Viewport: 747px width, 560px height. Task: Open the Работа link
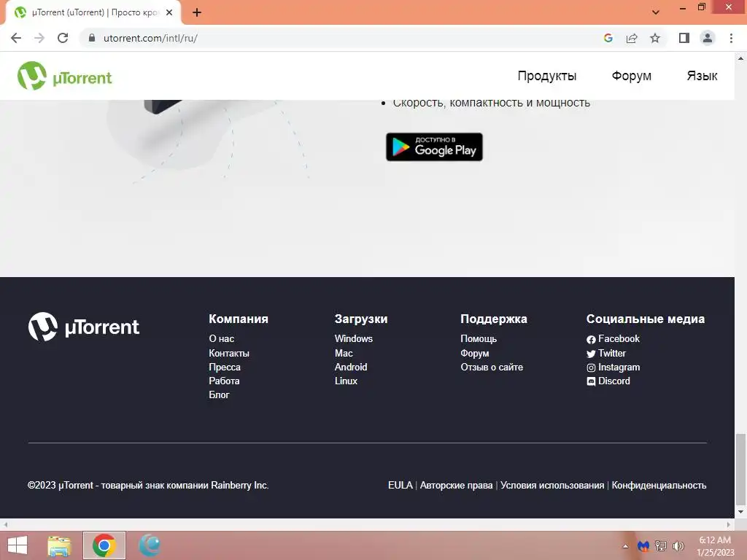pos(224,381)
